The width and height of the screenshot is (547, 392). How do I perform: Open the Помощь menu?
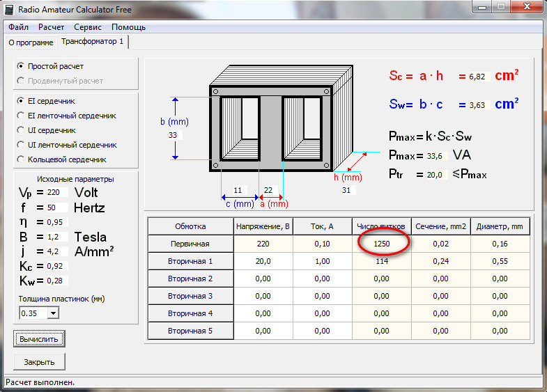tap(128, 27)
